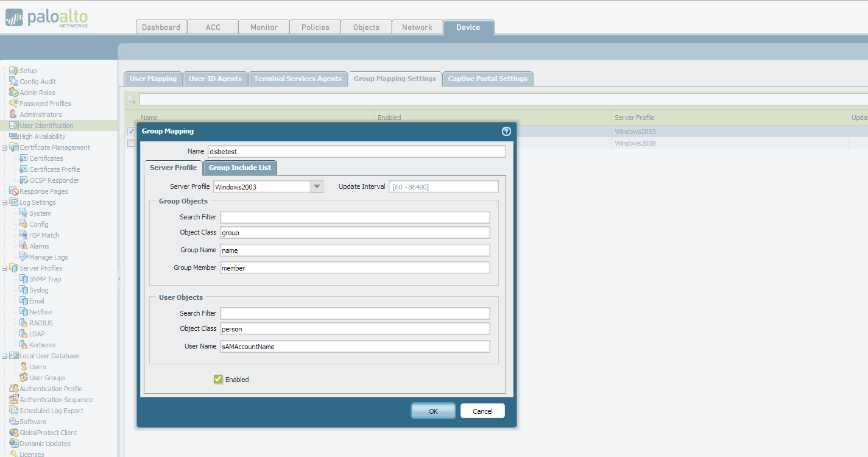Select the Admin Roles icon
The width and height of the screenshot is (868, 457).
14,93
